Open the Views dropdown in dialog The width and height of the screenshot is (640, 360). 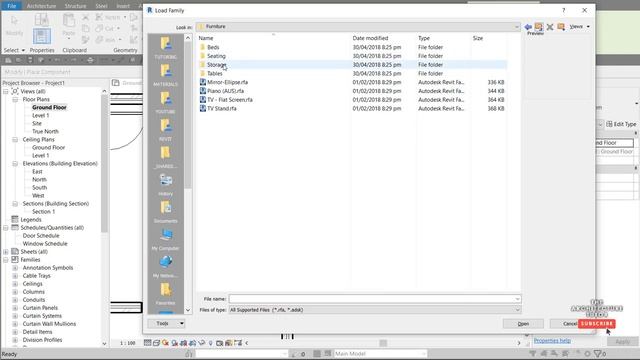pyautogui.click(x=579, y=27)
